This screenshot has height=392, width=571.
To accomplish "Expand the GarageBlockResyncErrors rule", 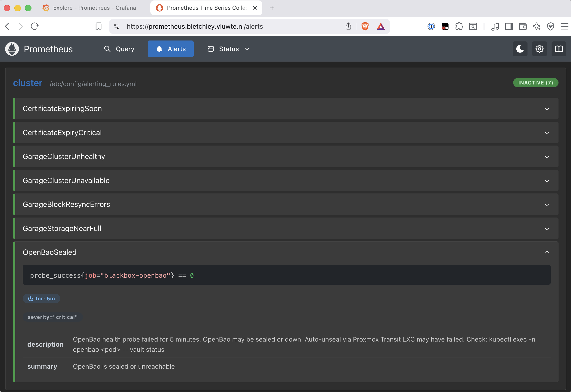I will 285,205.
